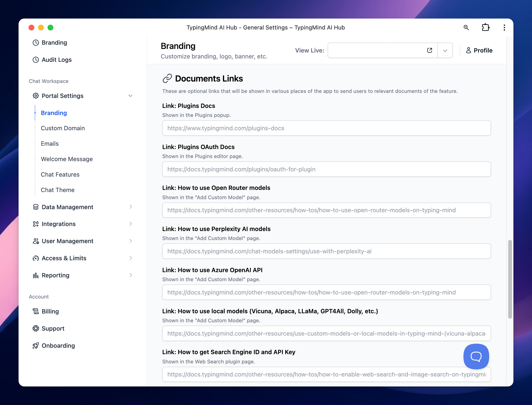532x405 pixels.
Task: Click the Billing icon
Action: (36, 311)
